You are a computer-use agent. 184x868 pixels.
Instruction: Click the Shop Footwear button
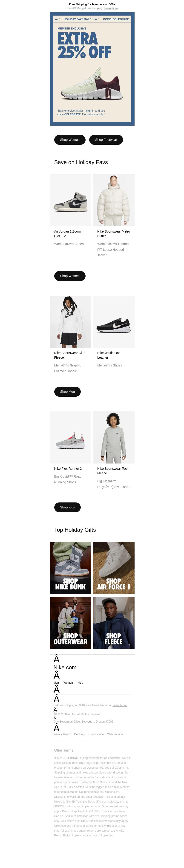click(106, 140)
